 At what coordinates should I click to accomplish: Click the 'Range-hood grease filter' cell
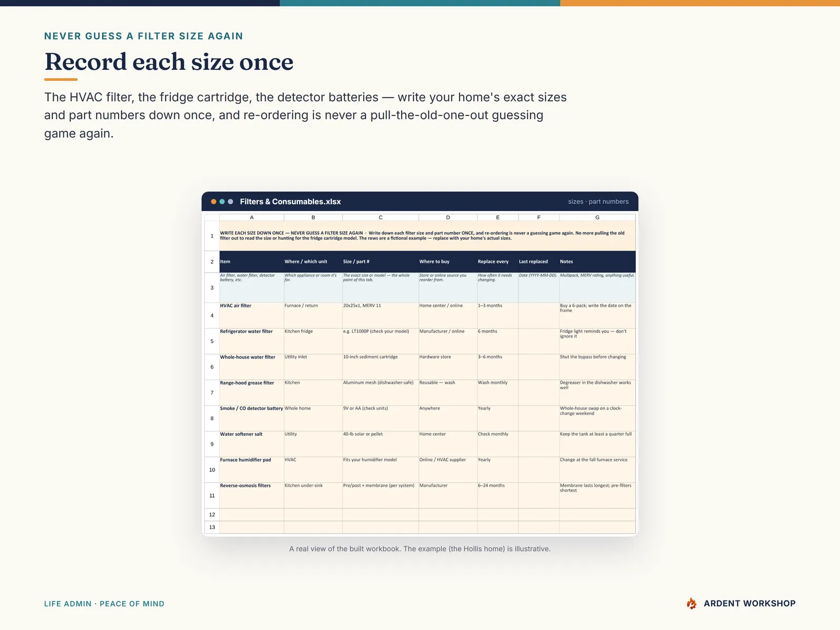(x=252, y=393)
